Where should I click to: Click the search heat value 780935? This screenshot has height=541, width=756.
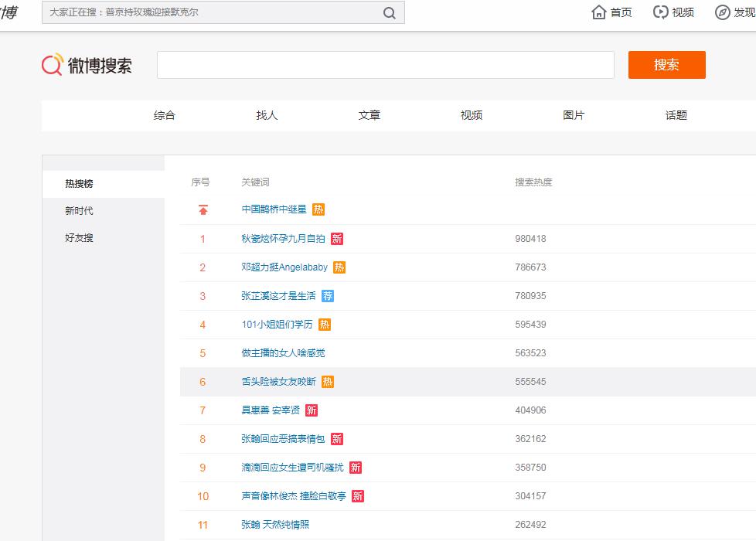[x=530, y=295]
